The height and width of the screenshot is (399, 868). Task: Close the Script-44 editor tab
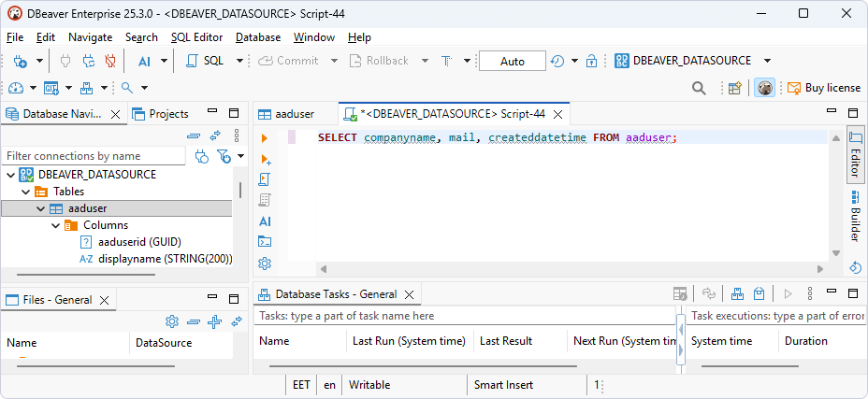[x=558, y=115]
